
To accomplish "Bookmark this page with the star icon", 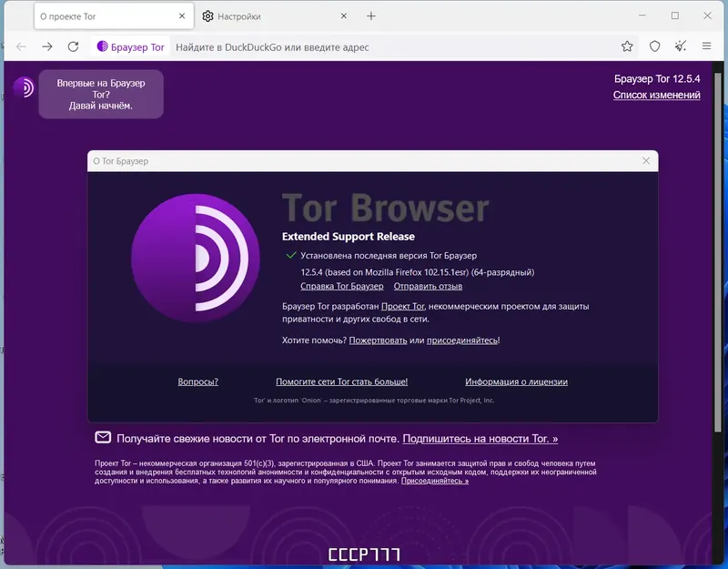I will coord(627,46).
